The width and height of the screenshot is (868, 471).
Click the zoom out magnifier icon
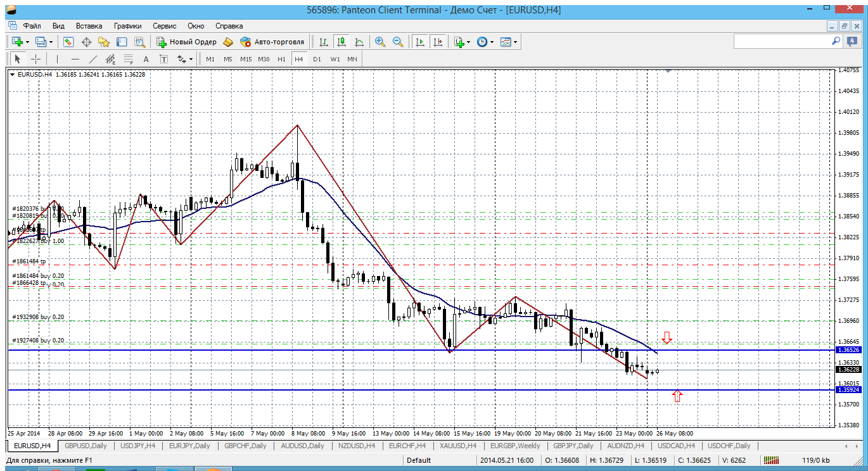point(398,42)
